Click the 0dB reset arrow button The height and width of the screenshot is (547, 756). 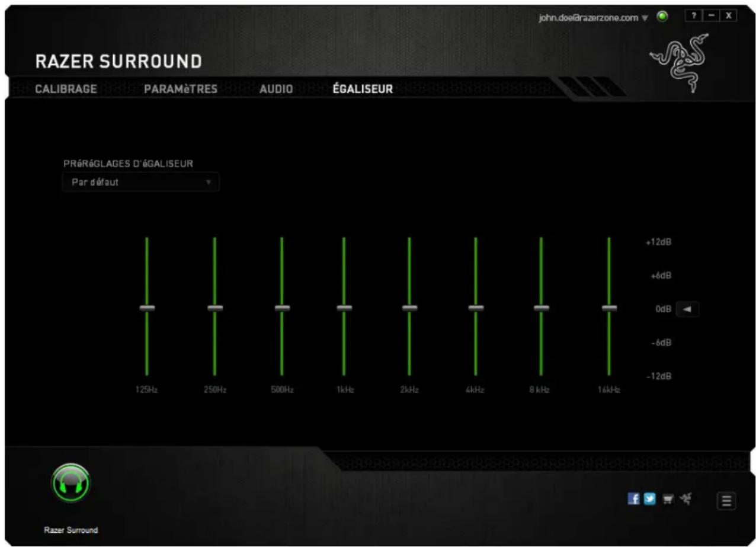coord(687,309)
